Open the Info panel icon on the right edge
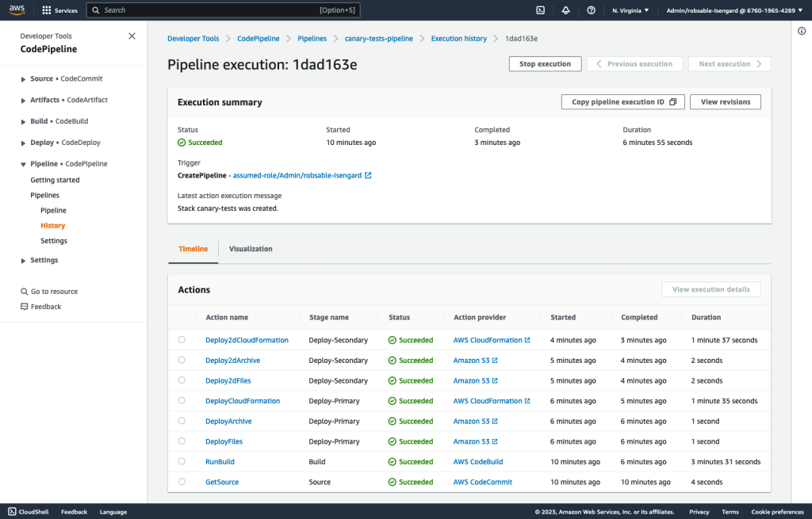The width and height of the screenshot is (812, 519). 801,30
